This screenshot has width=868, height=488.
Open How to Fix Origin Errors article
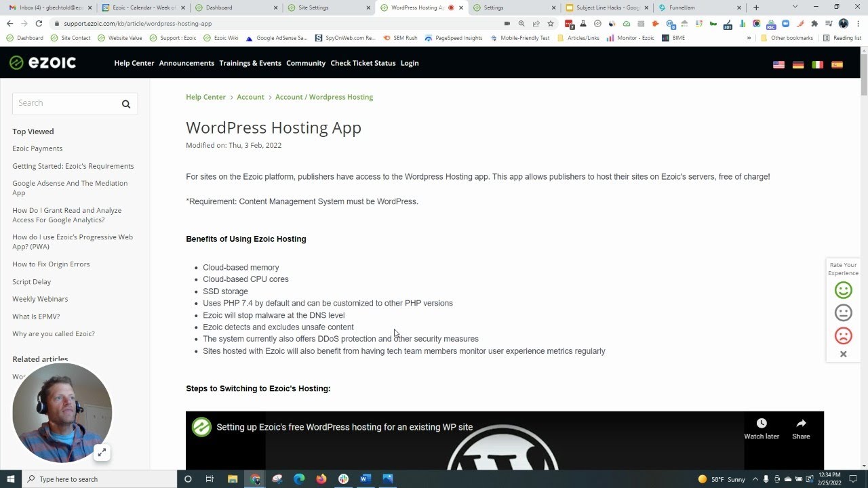(51, 264)
